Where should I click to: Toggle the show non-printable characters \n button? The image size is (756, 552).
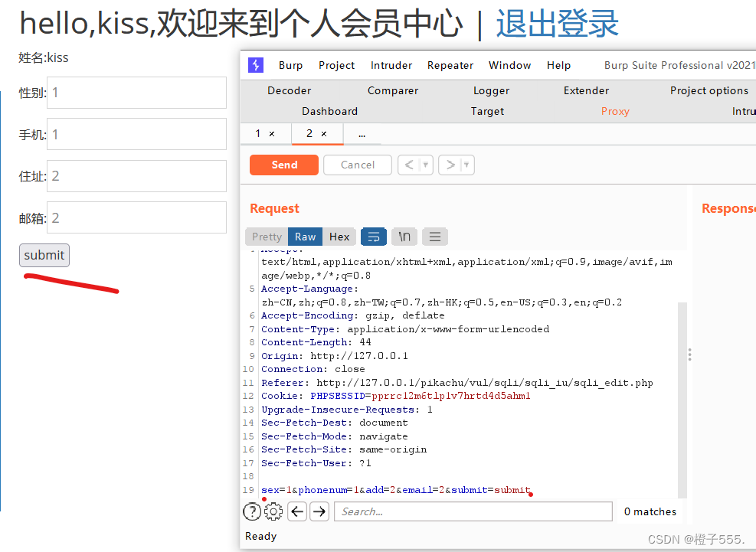click(x=404, y=237)
